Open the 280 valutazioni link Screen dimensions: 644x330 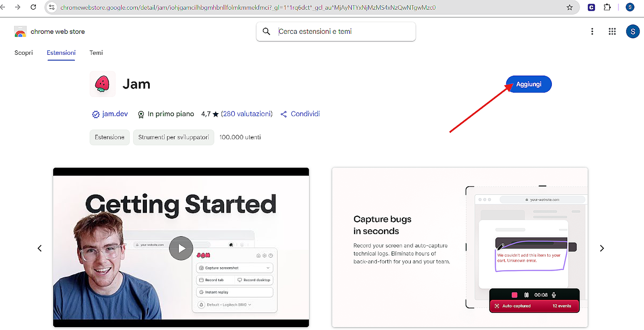tap(247, 114)
